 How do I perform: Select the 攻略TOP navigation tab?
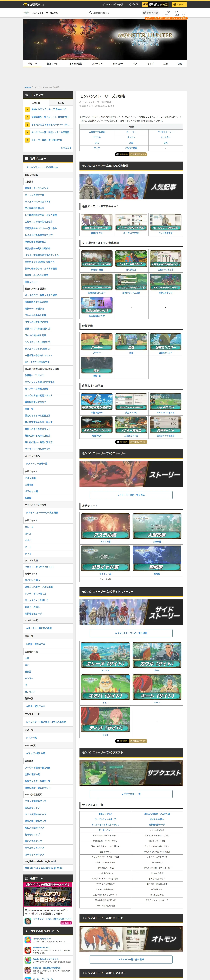[x=32, y=64]
